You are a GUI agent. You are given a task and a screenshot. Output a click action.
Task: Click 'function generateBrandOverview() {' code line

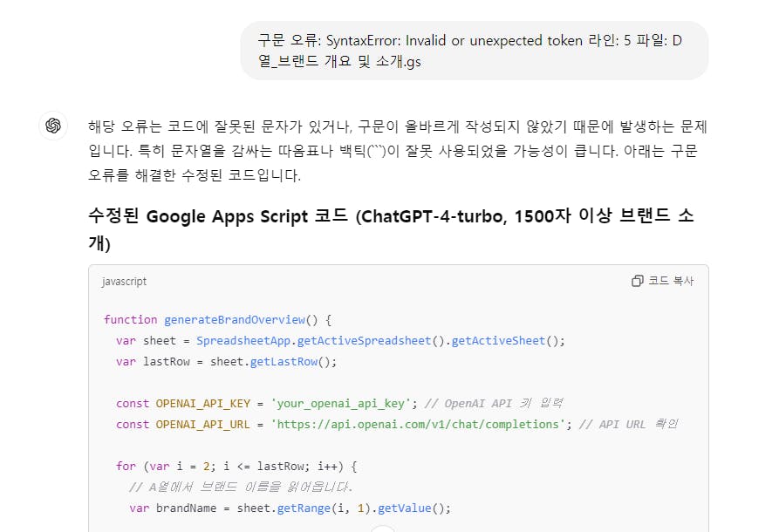[217, 319]
